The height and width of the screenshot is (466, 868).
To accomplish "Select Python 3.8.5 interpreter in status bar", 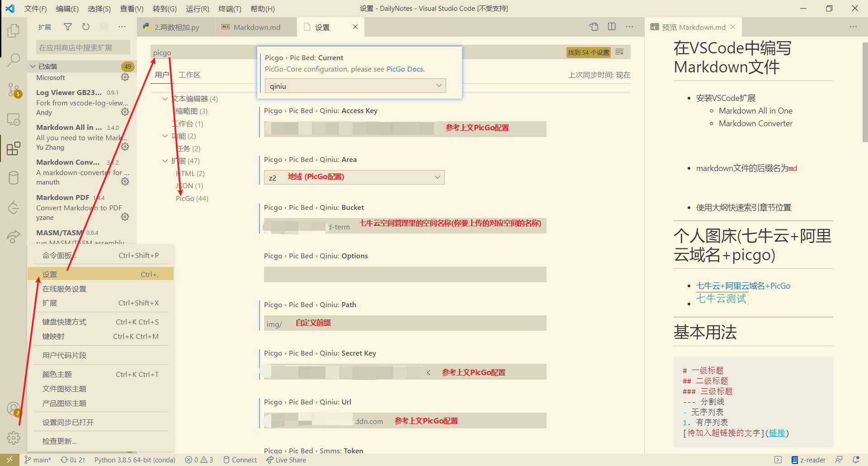I will point(135,460).
